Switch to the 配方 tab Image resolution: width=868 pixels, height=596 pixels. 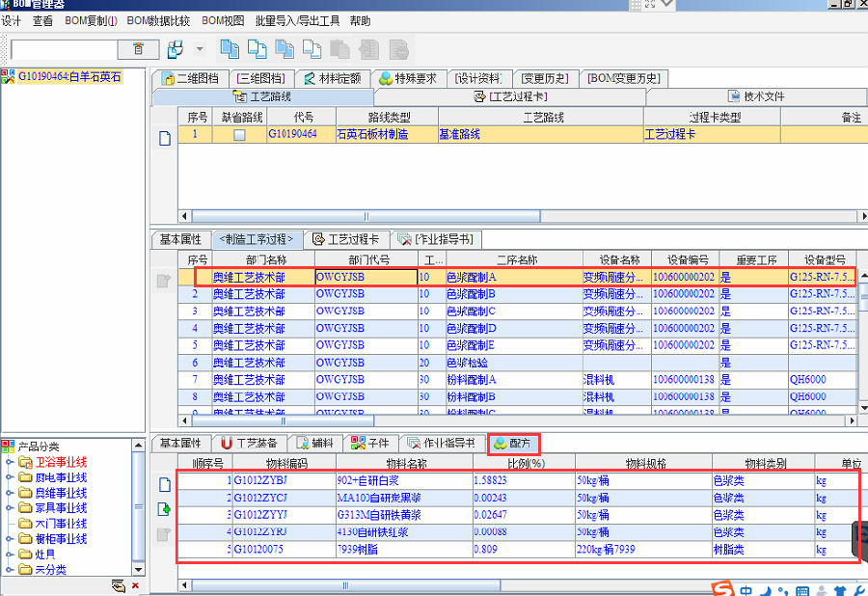tap(513, 444)
